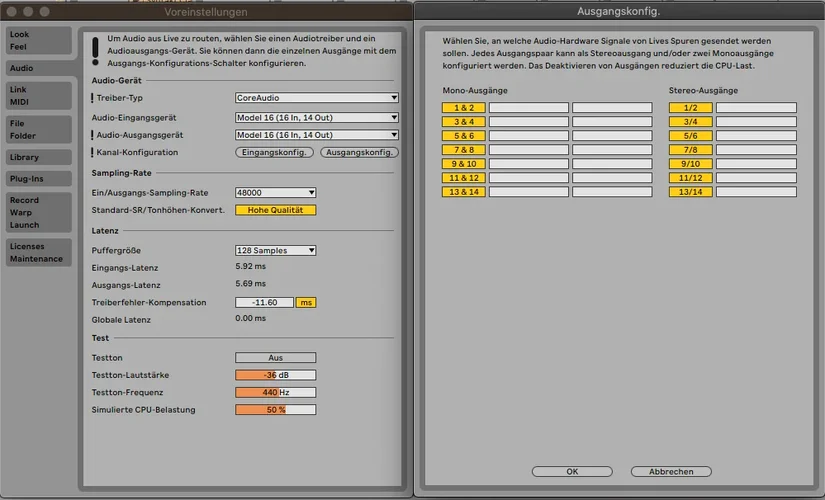Toggle stereo output 11/12
This screenshot has width=825, height=500.
tap(690, 178)
